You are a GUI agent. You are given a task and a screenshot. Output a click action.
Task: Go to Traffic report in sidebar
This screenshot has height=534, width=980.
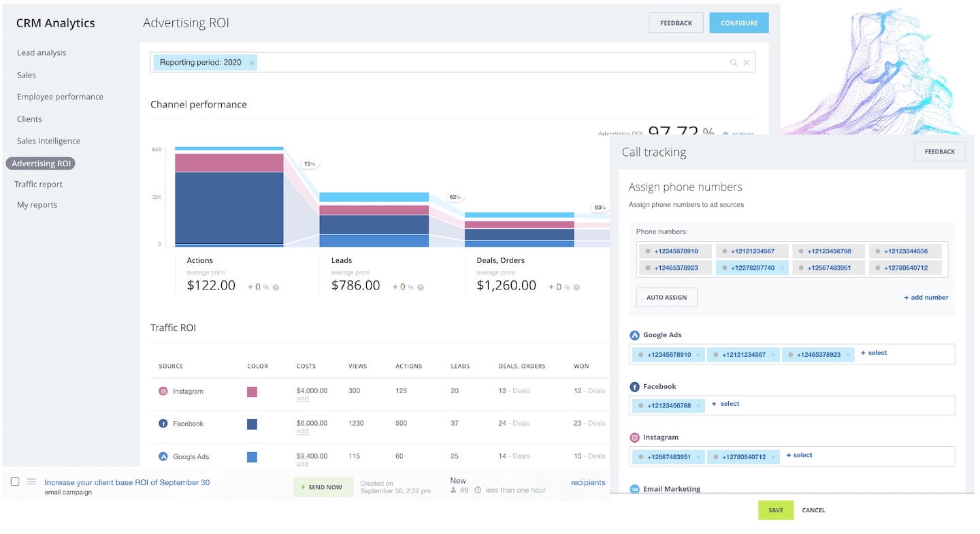[38, 185]
